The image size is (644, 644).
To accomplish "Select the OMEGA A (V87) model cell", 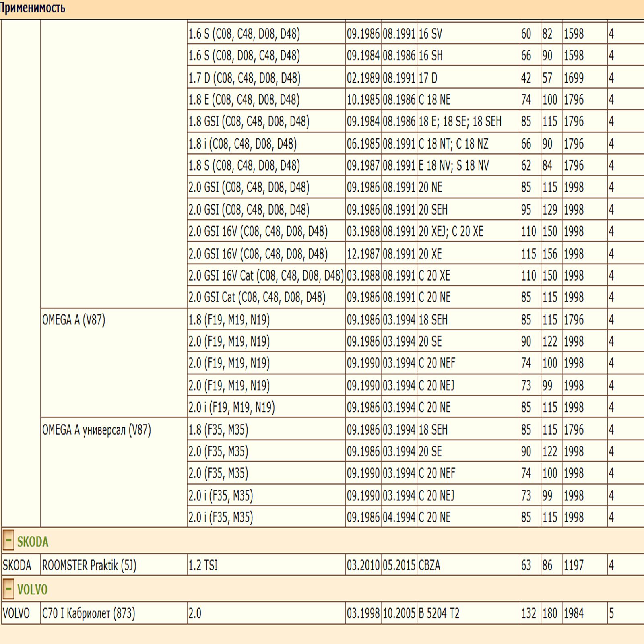I will (x=74, y=320).
